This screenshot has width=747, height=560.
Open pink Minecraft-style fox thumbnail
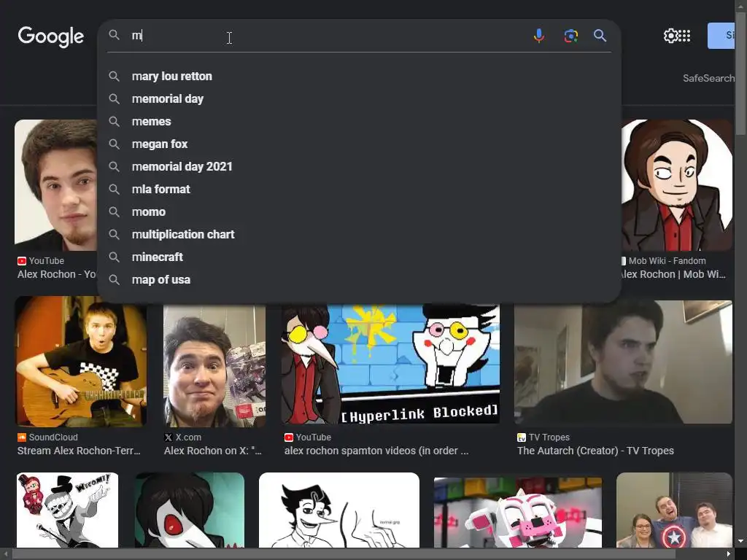(518, 513)
